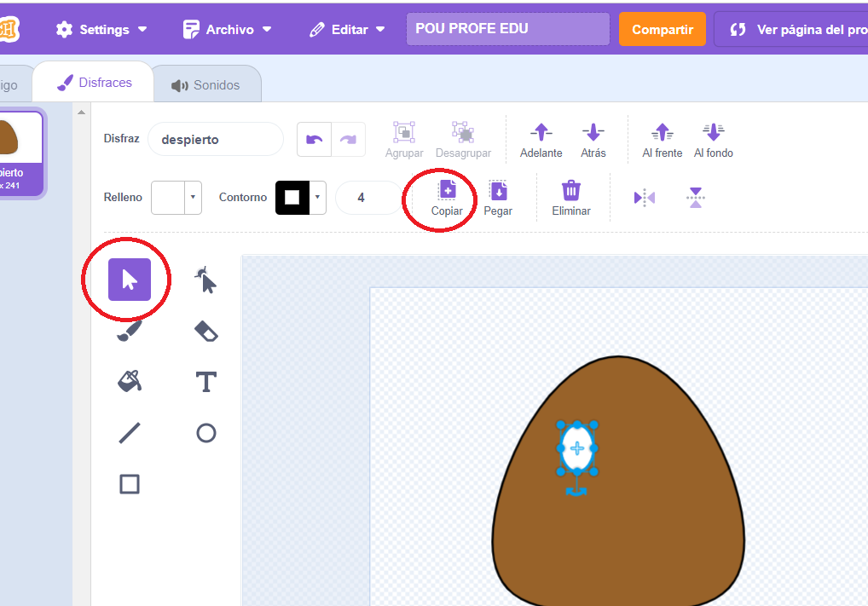The image size is (868, 606).
Task: Open the Settings dropdown menu
Action: click(101, 29)
